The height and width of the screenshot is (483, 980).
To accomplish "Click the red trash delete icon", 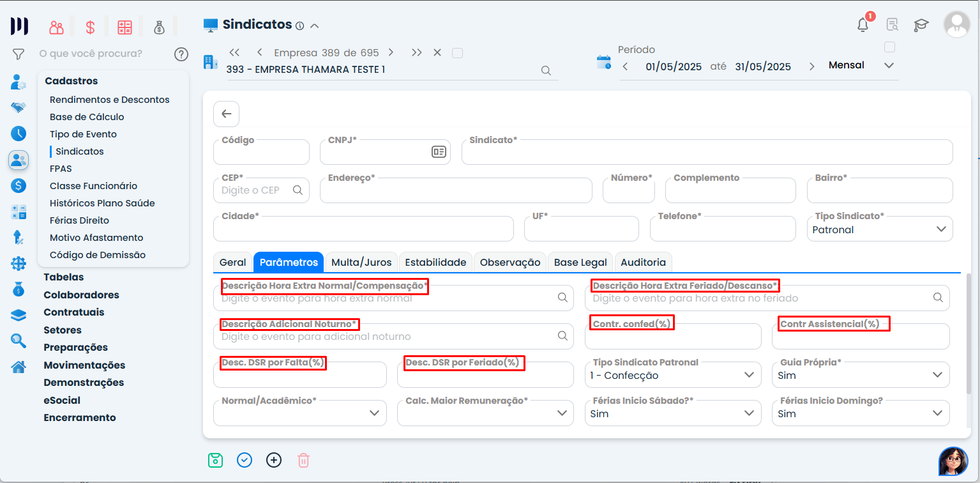I will click(304, 460).
